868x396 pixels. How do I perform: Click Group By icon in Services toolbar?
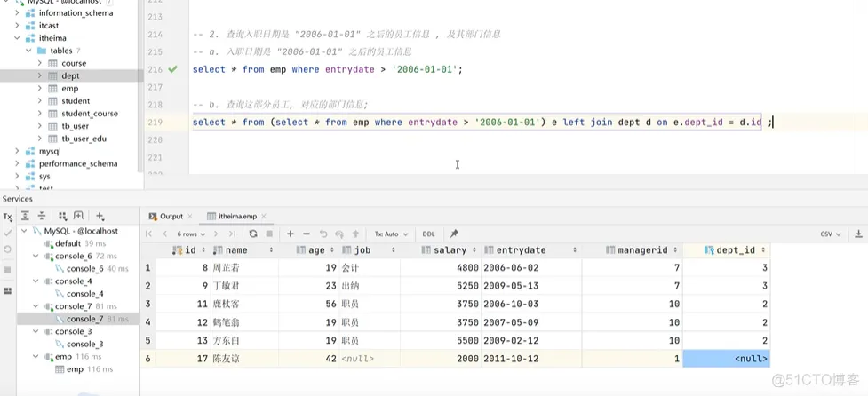point(62,217)
